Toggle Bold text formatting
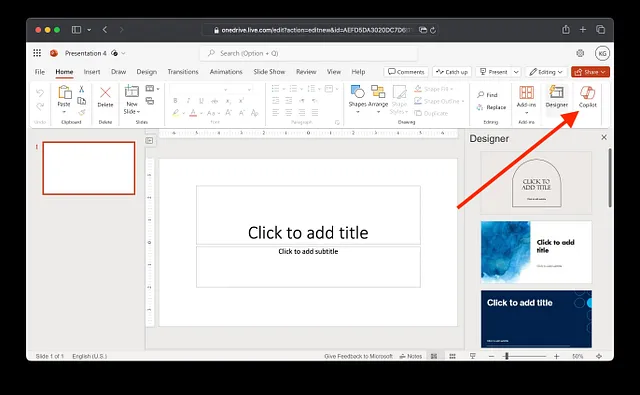This screenshot has width=640, height=395. (175, 101)
